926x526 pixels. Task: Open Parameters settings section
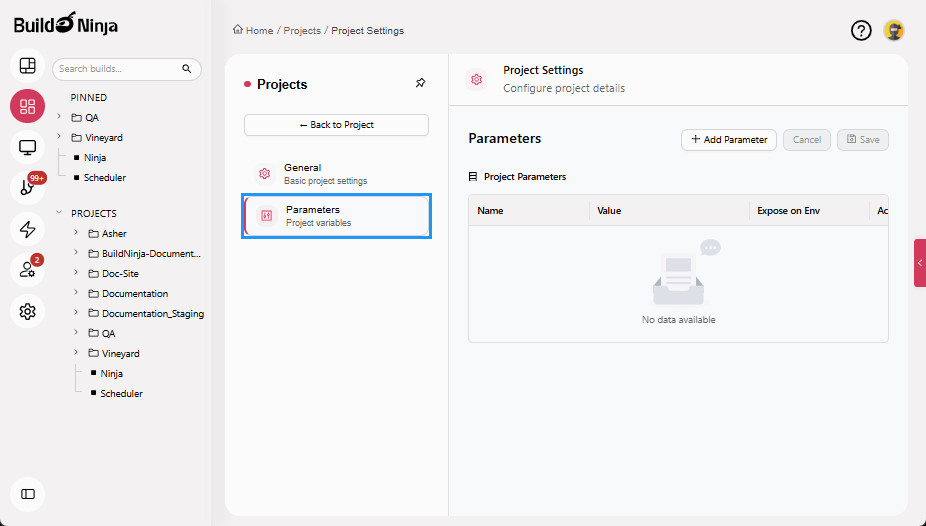coord(337,216)
